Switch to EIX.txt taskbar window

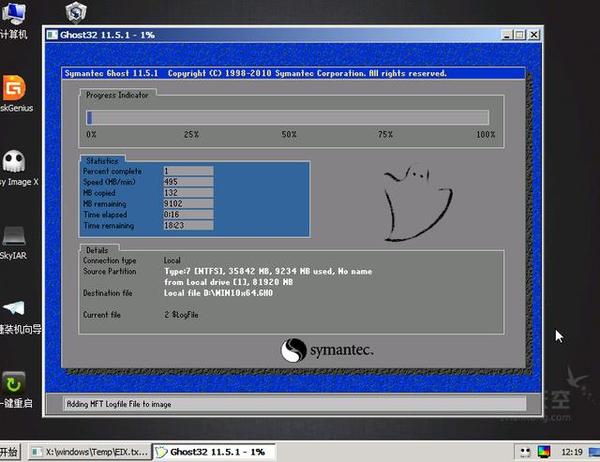(x=90, y=452)
